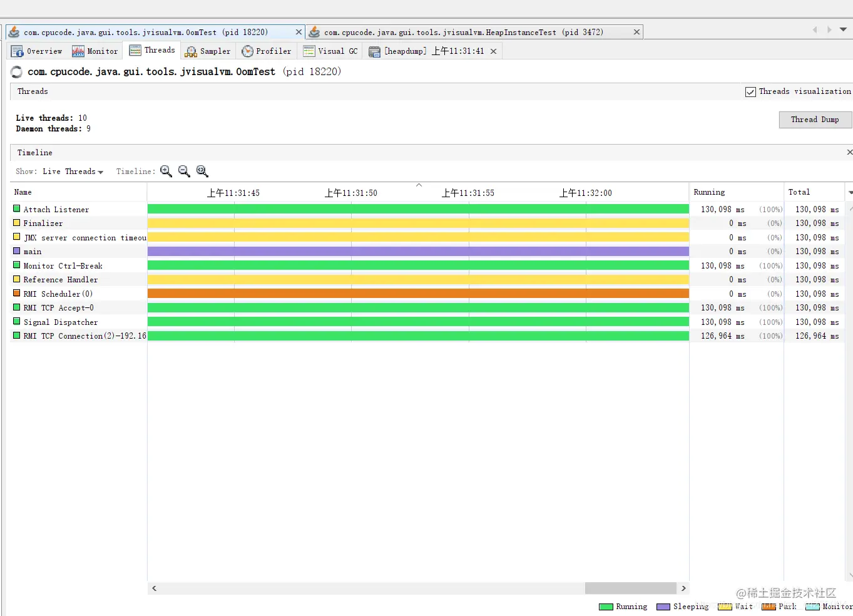Close the OomTest application tab
The width and height of the screenshot is (853, 616).
click(x=299, y=32)
